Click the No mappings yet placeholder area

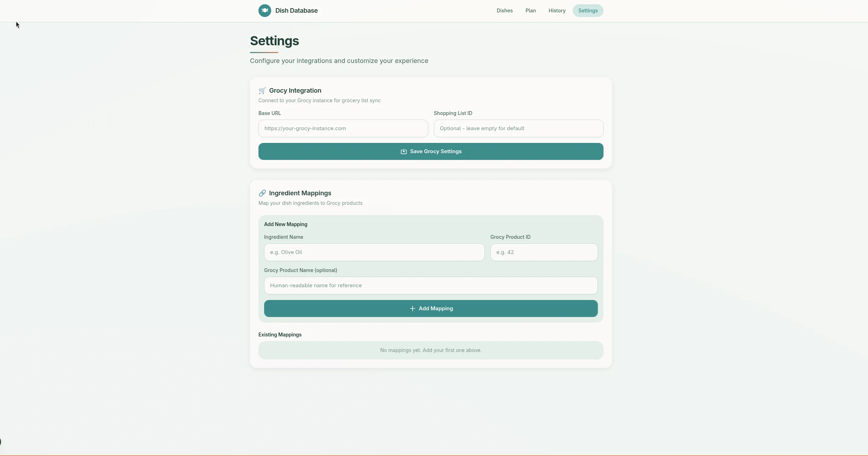pos(430,350)
